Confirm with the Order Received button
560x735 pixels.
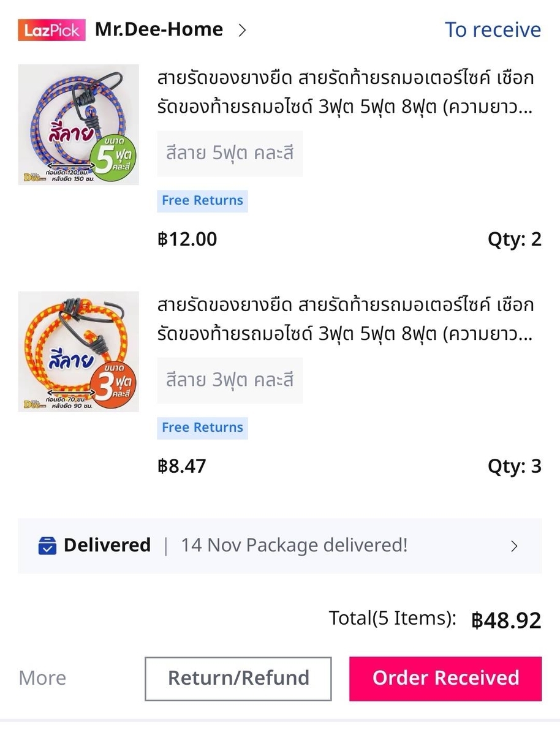[445, 678]
